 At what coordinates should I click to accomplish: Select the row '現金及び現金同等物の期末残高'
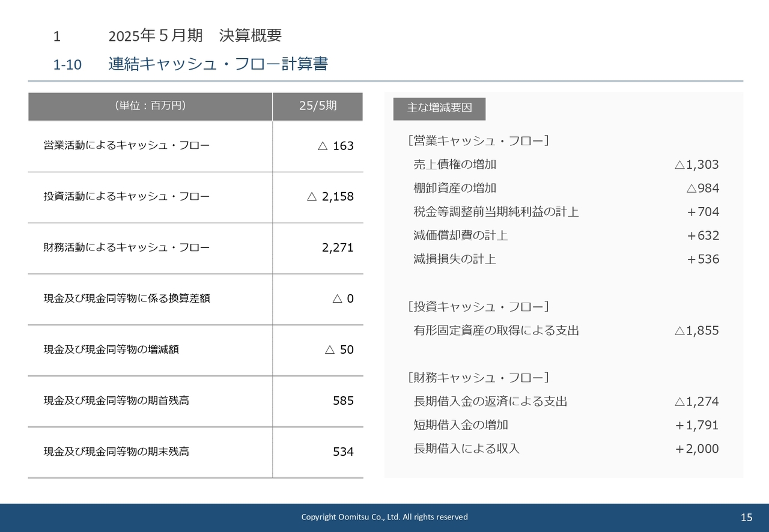tap(195, 452)
